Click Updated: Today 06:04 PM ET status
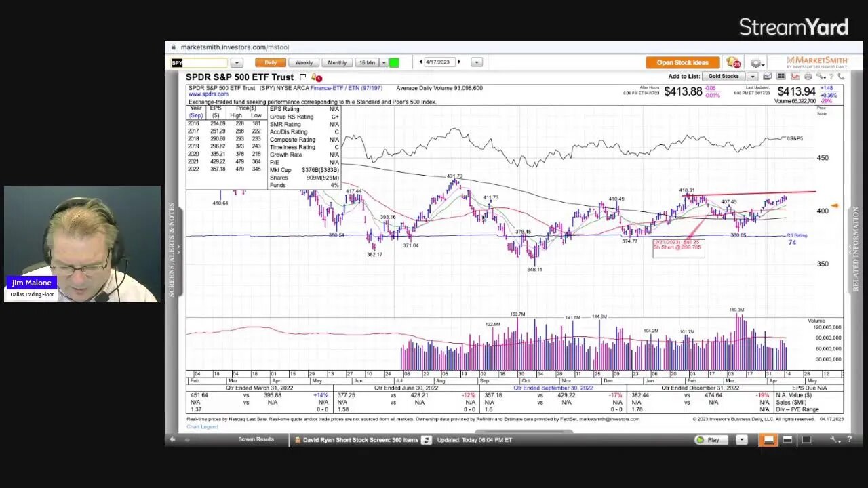 475,440
